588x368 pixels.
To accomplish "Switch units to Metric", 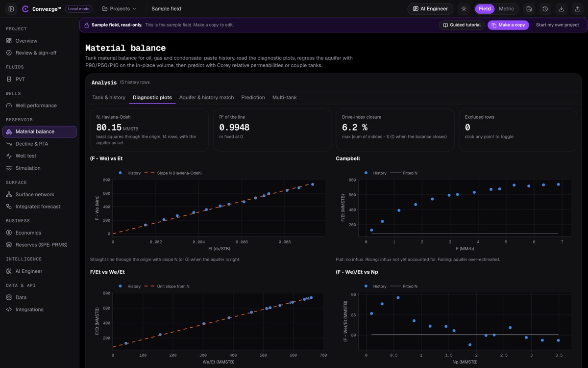I will [506, 9].
